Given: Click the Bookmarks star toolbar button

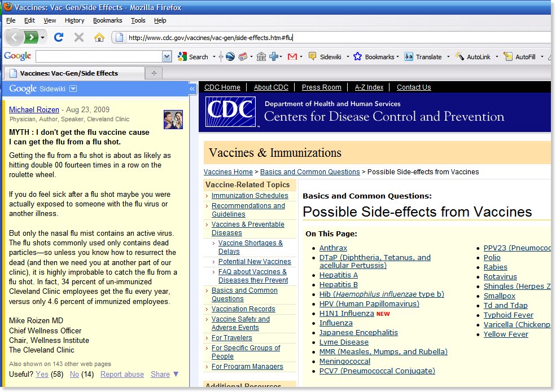Looking at the screenshot, I should click(374, 57).
